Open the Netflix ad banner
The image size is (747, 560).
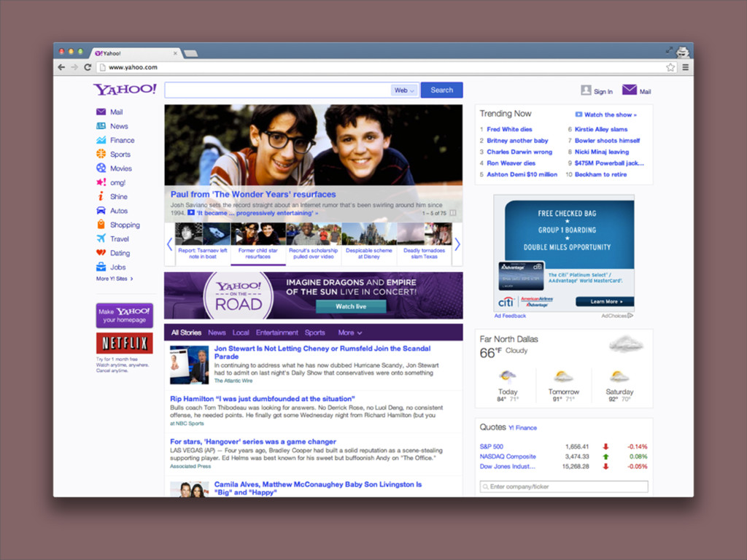point(124,343)
